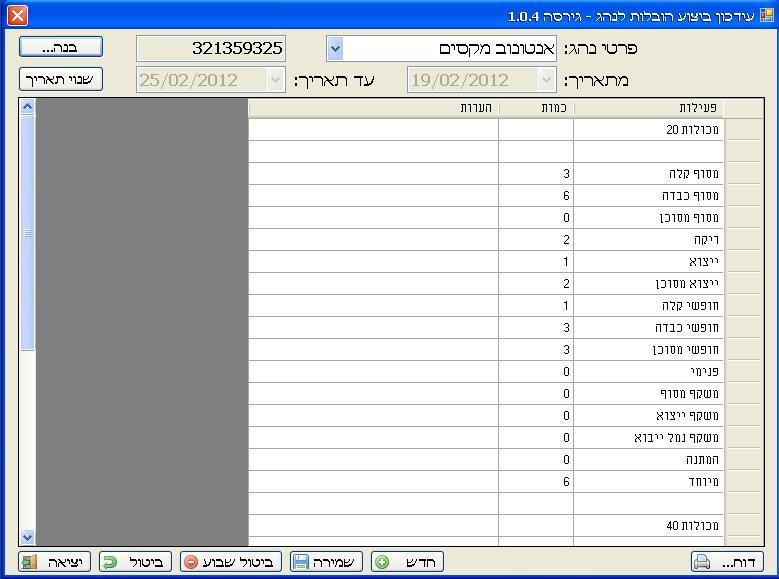779x579 pixels.
Task: Click the כמות column header
Action: (536, 108)
